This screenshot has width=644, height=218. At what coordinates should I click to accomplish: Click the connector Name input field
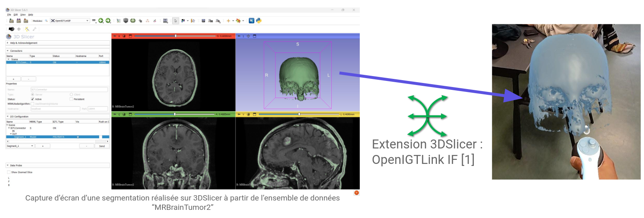pos(69,89)
